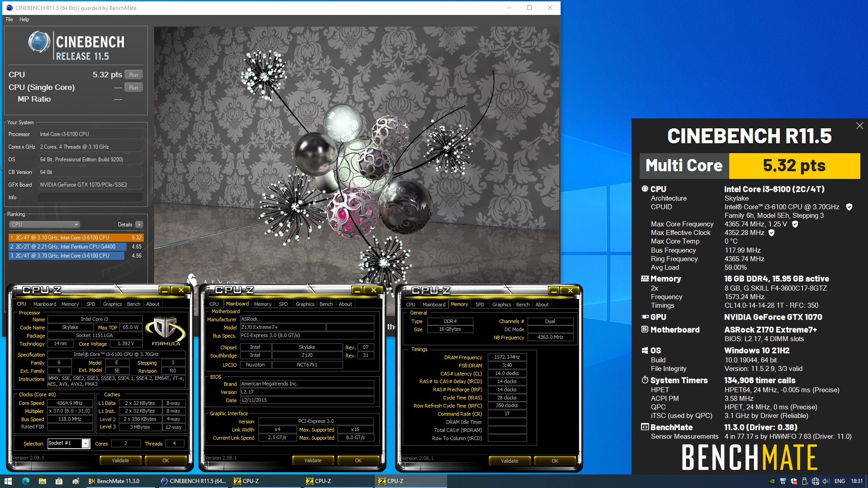Click the Memory module icon in BenchMate panel
868x488 pixels.
[645, 279]
